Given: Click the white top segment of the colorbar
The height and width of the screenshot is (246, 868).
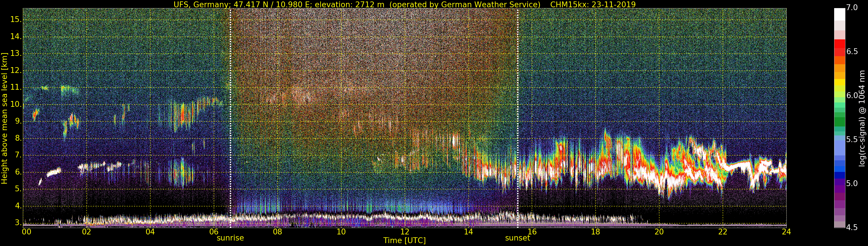Looking at the screenshot, I should [x=839, y=14].
